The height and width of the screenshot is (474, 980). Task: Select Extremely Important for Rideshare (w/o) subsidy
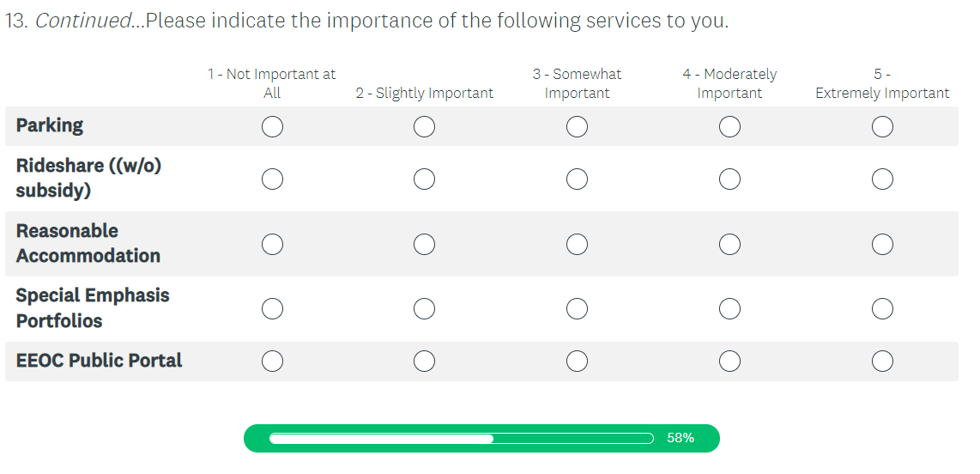(x=882, y=179)
